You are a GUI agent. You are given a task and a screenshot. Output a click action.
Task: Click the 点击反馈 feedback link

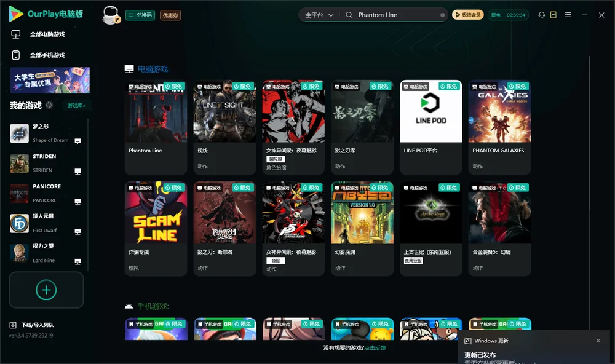pyautogui.click(x=375, y=348)
